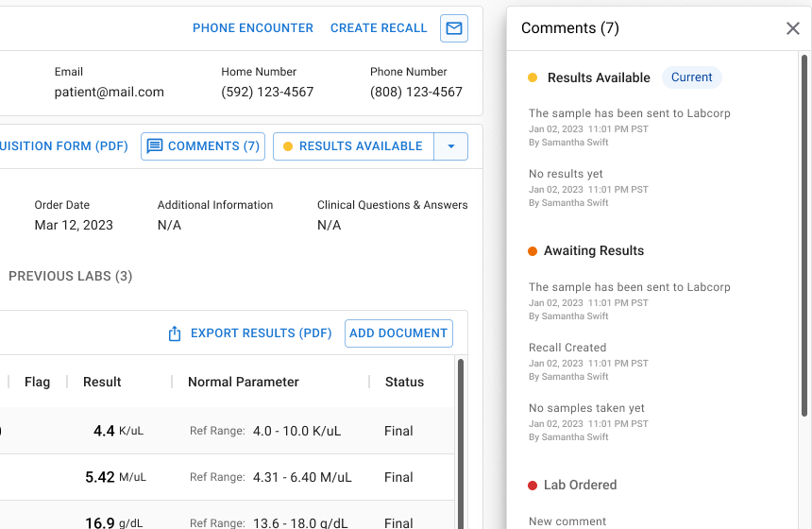The image size is (812, 529).
Task: Click the Add Document button
Action: click(x=398, y=333)
